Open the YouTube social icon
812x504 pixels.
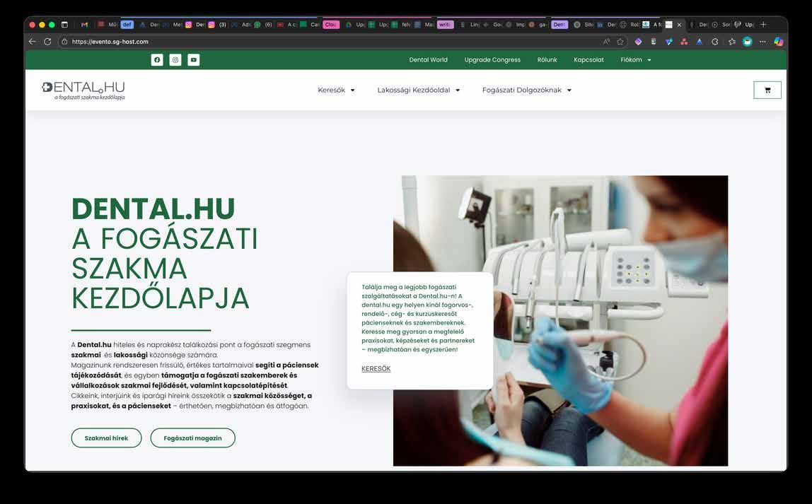point(194,60)
